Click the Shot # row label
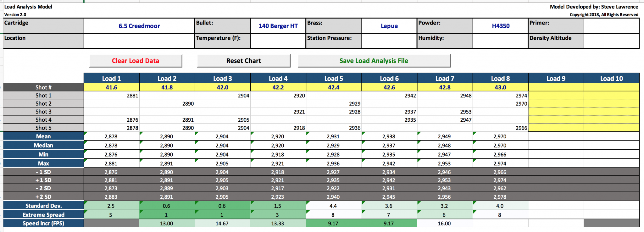The width and height of the screenshot is (644, 232). point(43,87)
